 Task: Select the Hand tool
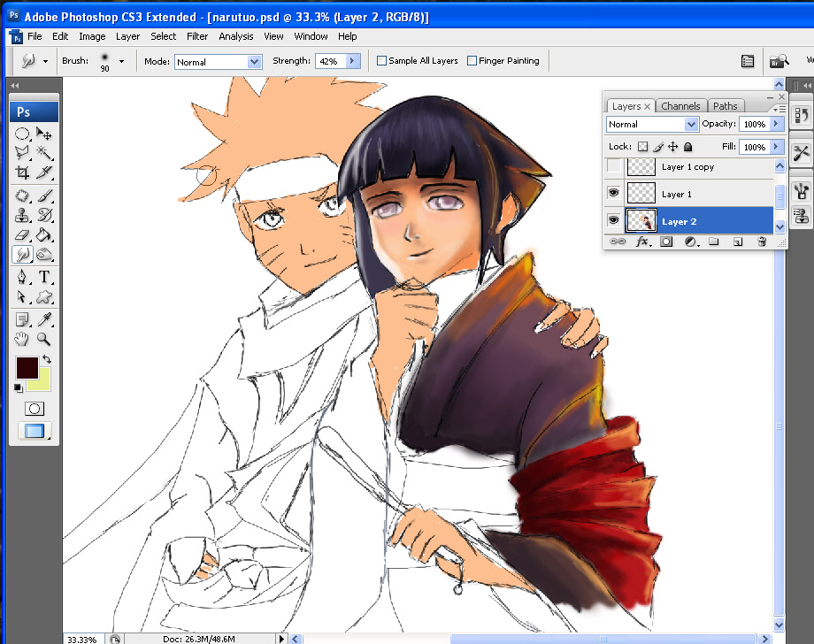point(22,340)
